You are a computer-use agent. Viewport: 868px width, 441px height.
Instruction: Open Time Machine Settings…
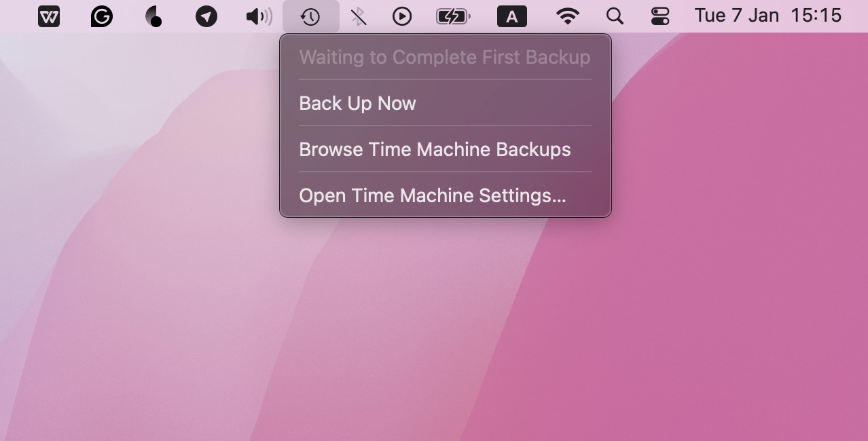(432, 195)
